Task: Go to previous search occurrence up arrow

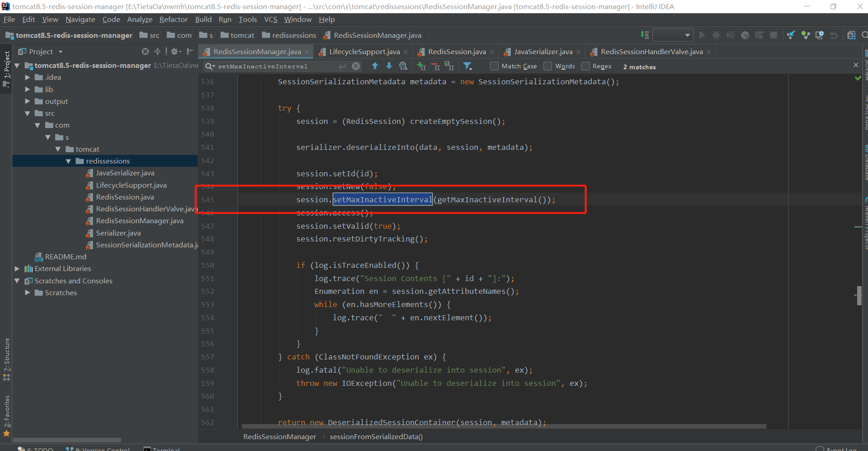Action: (375, 66)
